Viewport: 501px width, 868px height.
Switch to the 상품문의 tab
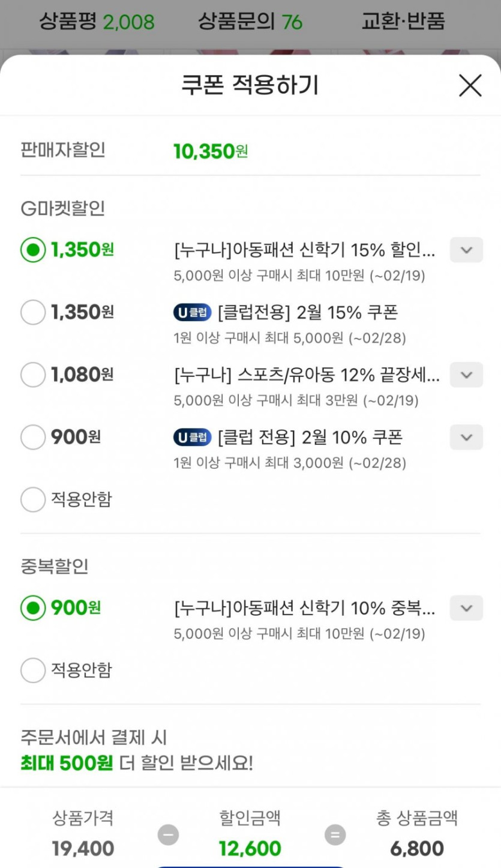click(250, 22)
